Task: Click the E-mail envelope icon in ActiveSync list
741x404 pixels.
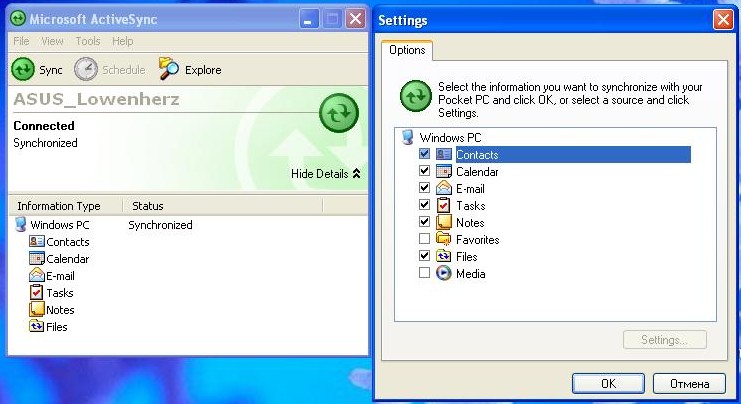Action: (x=37, y=275)
